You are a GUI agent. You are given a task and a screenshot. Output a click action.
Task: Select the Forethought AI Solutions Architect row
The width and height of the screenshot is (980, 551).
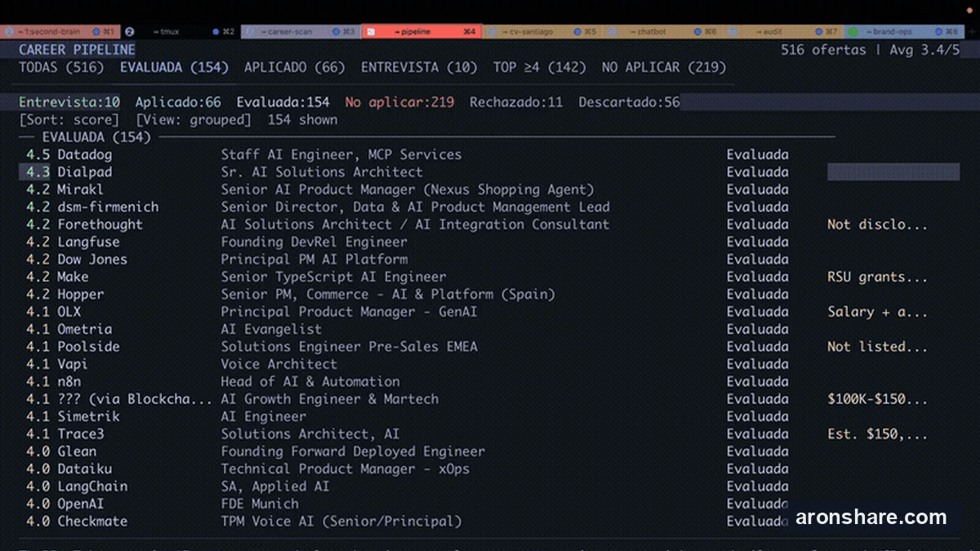pos(490,224)
